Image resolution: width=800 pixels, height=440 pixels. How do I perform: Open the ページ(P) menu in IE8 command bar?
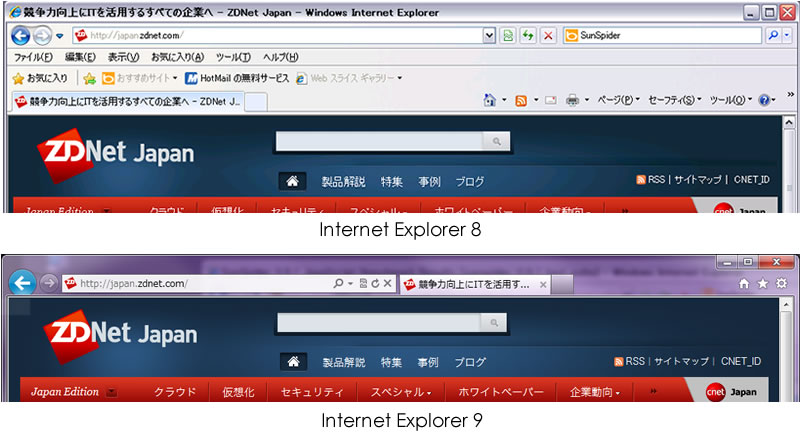tap(618, 100)
